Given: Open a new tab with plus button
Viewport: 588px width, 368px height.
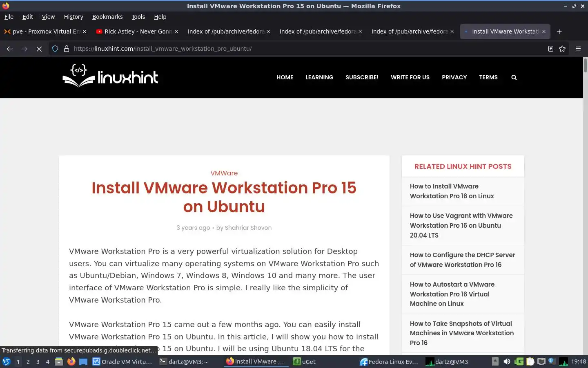Looking at the screenshot, I should 559,31.
